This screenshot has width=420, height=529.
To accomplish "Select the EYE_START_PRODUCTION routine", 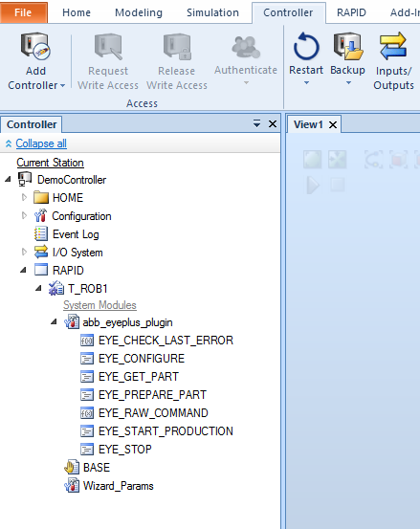I will coord(166,431).
